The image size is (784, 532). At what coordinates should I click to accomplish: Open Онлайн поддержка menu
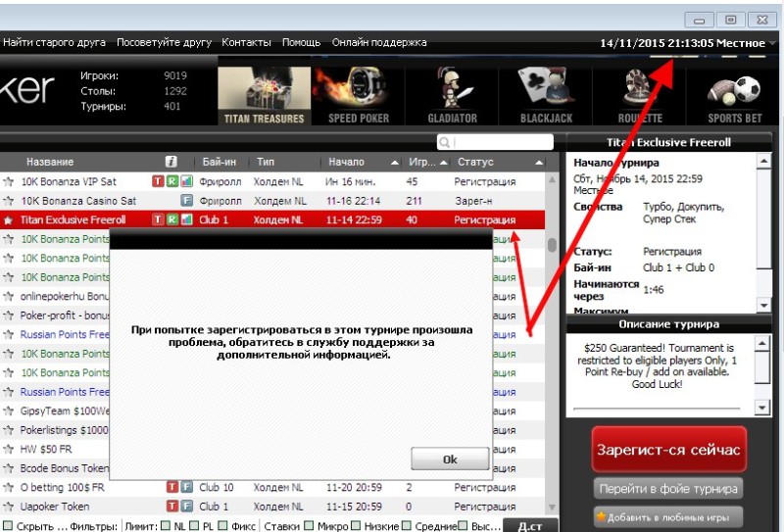click(x=379, y=42)
